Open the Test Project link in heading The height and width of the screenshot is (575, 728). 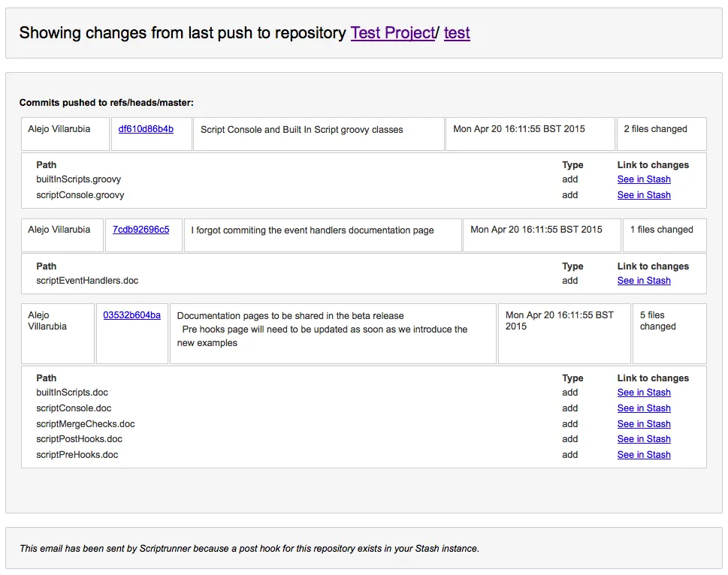(x=393, y=33)
